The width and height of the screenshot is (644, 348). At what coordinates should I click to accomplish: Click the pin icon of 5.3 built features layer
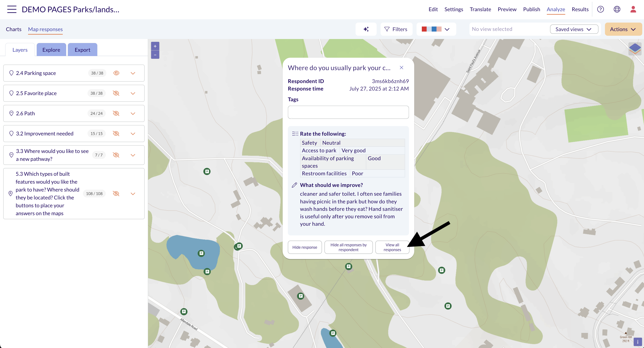11,194
